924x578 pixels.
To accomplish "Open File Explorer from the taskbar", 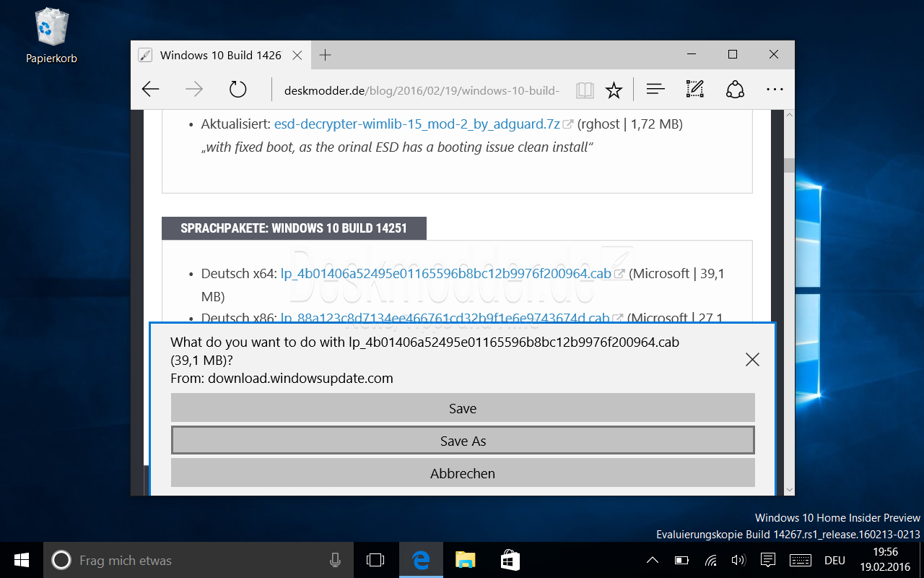I will (x=466, y=560).
